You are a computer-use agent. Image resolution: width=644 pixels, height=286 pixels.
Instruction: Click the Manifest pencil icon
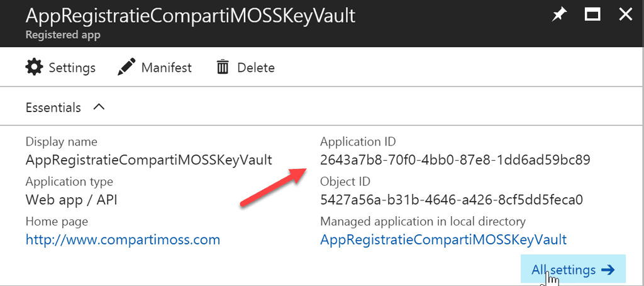click(x=127, y=67)
